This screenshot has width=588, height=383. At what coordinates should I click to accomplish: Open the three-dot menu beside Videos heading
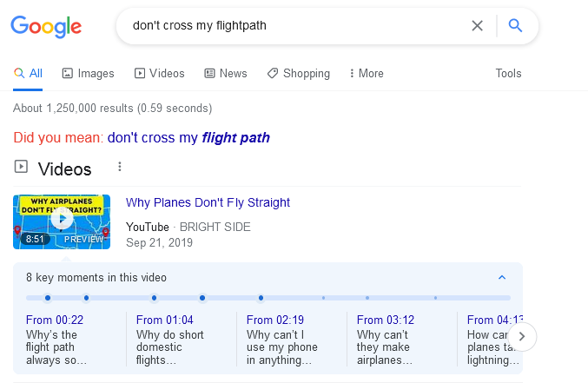point(120,168)
